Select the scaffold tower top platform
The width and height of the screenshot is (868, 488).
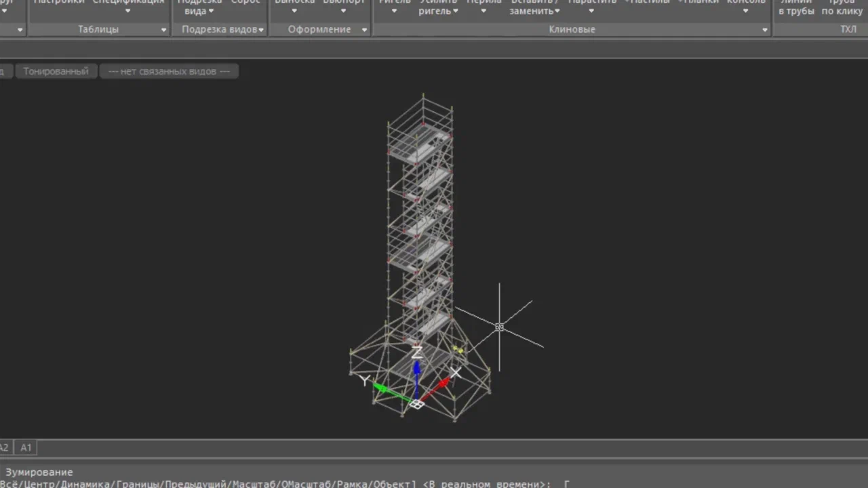419,144
